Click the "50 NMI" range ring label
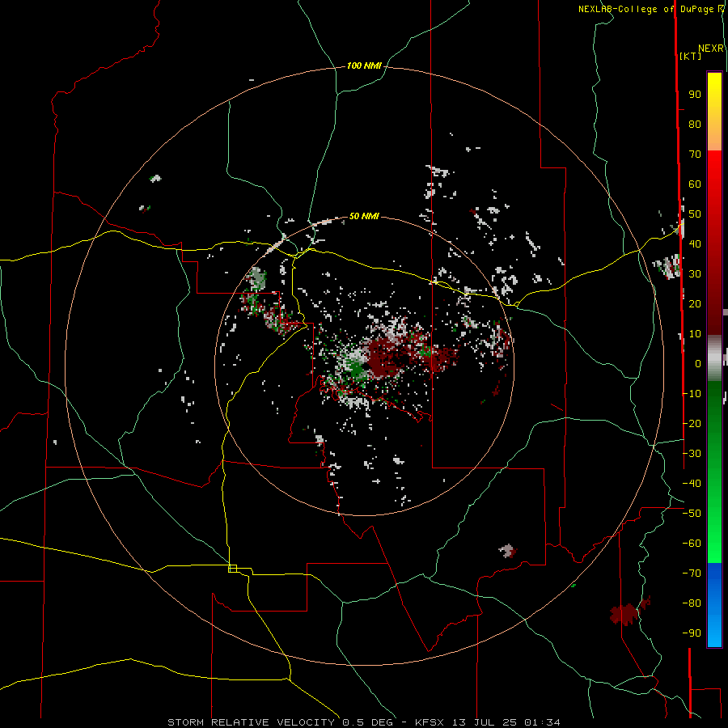728x728 pixels. click(x=364, y=216)
